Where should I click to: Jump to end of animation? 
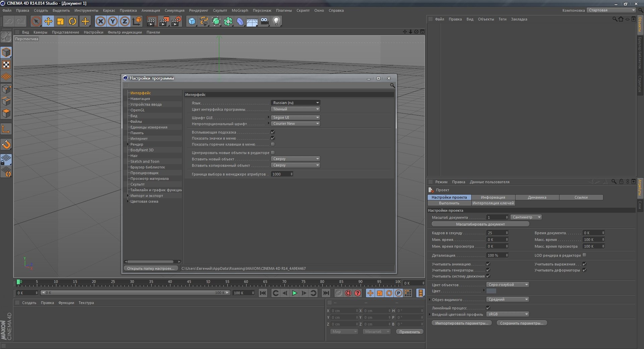326,293
